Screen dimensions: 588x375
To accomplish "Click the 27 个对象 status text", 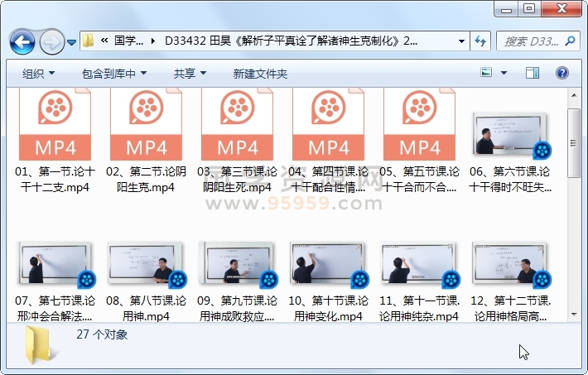I will pyautogui.click(x=102, y=334).
